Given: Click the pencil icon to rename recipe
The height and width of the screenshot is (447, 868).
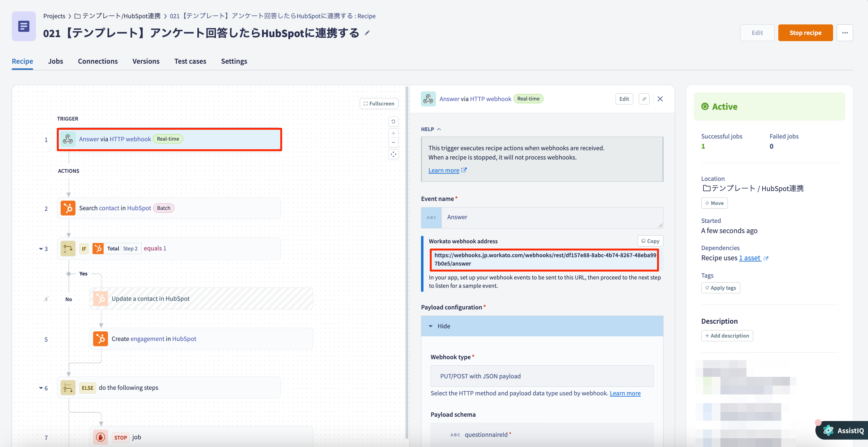Looking at the screenshot, I should (x=367, y=33).
